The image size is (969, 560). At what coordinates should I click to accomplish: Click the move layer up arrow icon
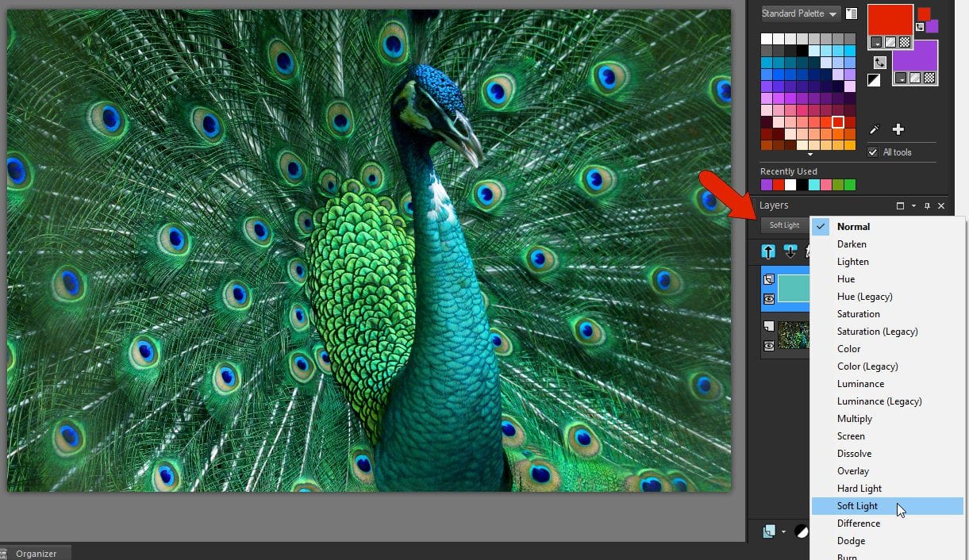[768, 251]
